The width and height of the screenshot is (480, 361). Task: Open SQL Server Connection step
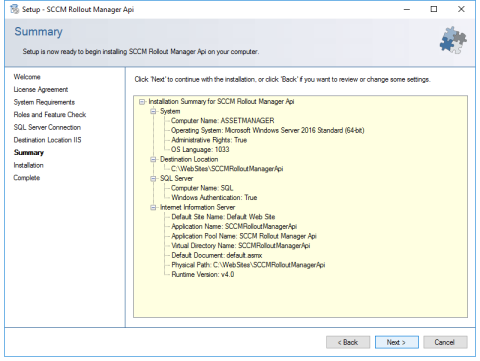47,127
